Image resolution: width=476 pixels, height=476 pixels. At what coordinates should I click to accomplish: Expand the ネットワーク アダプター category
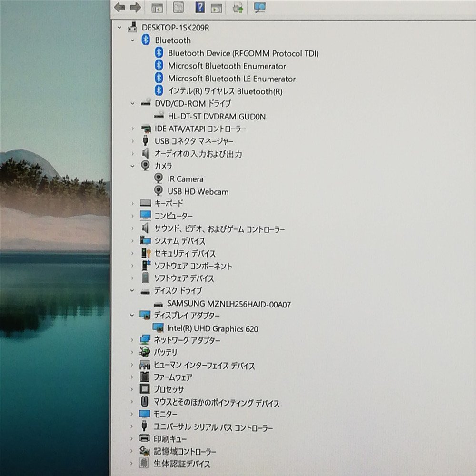pyautogui.click(x=132, y=340)
